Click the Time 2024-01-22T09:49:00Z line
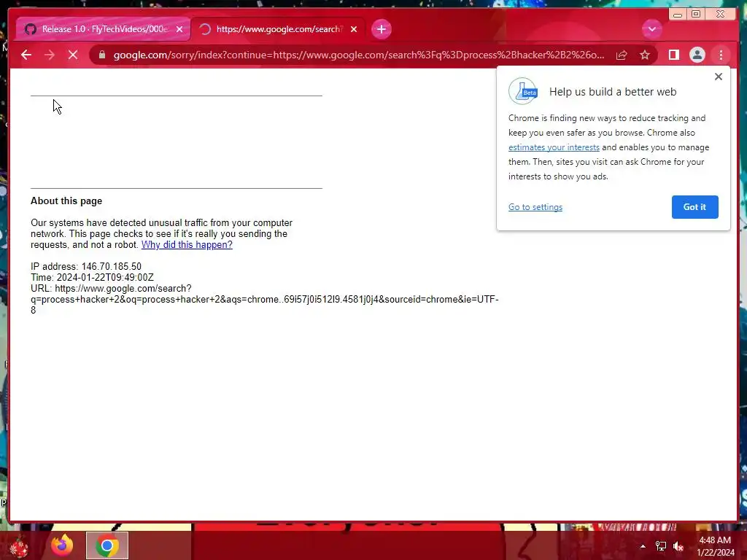The width and height of the screenshot is (747, 560). (x=92, y=278)
